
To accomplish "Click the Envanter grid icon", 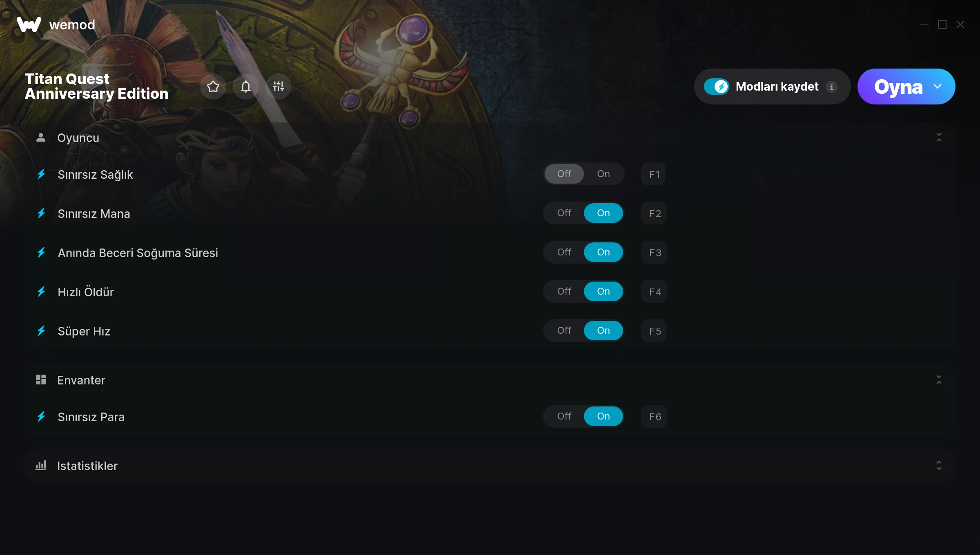I will pos(41,380).
